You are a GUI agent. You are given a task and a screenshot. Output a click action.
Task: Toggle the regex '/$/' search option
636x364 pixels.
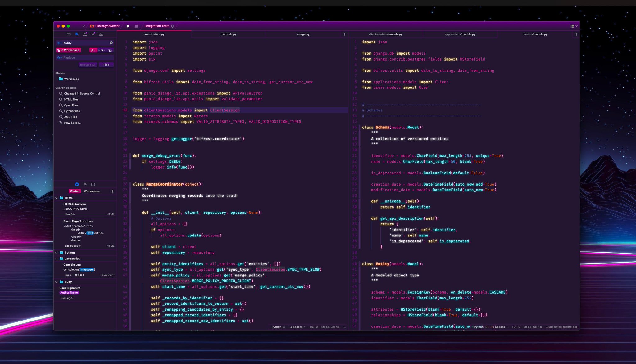[x=110, y=50]
